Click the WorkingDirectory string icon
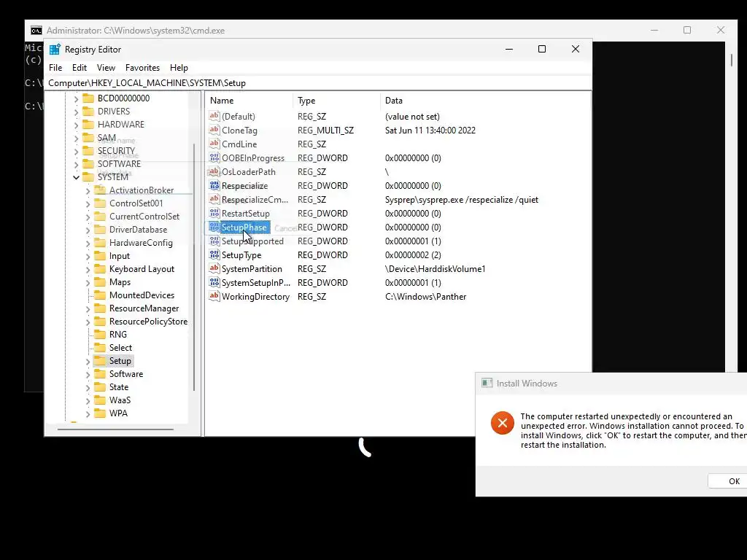The width and height of the screenshot is (747, 560). 214,296
